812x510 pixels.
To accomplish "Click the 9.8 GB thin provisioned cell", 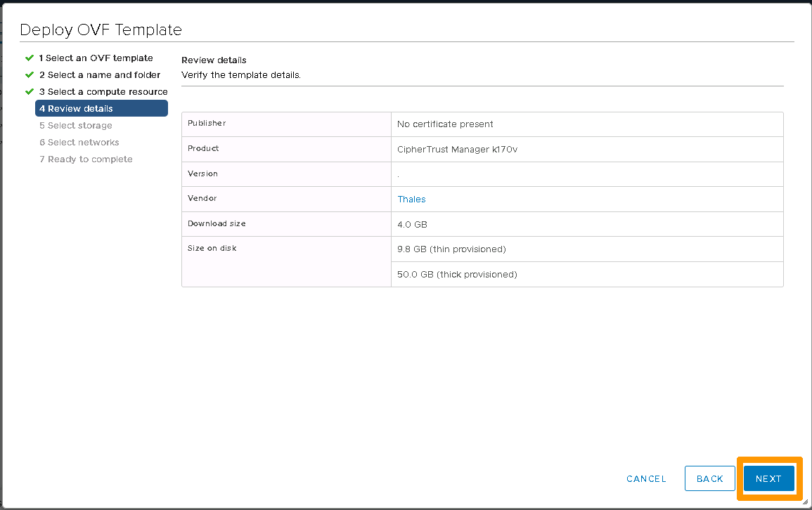I will [451, 249].
